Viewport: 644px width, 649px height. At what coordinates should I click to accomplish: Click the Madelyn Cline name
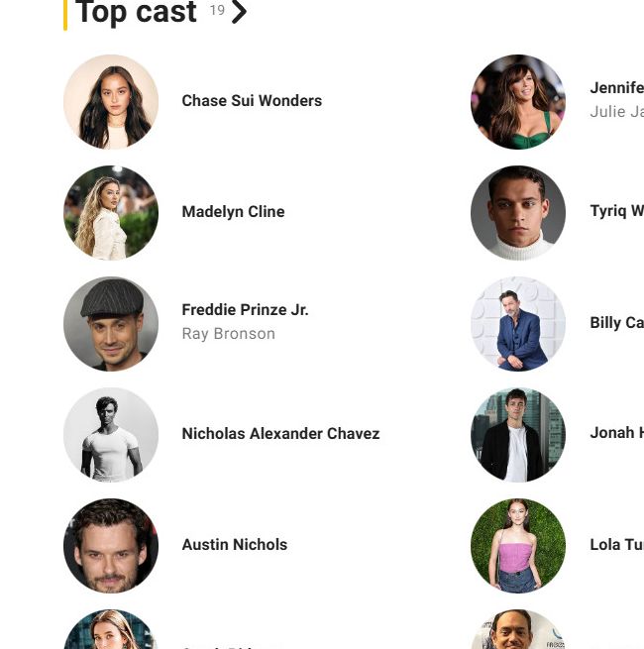click(233, 211)
